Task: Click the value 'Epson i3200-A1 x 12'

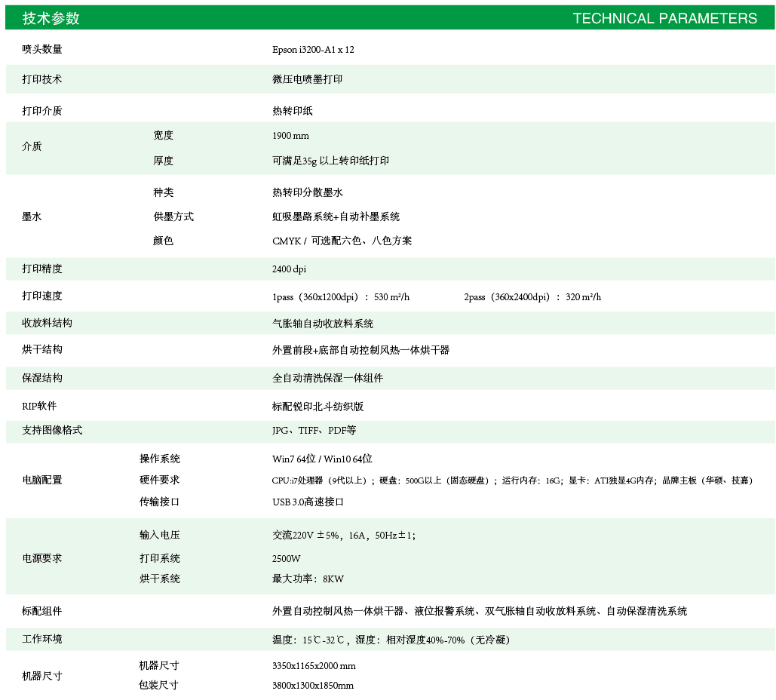Action: (x=313, y=50)
